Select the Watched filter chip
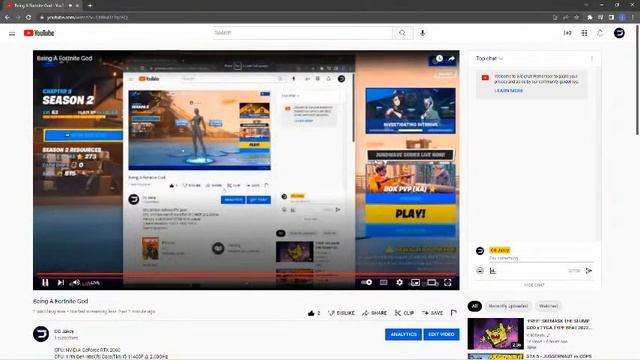The width and height of the screenshot is (640, 360). [548, 306]
